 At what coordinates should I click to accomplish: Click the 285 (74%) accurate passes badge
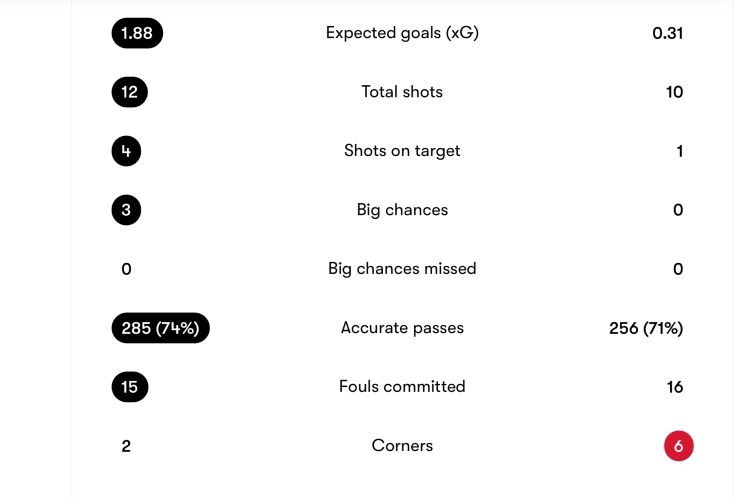[x=160, y=328]
